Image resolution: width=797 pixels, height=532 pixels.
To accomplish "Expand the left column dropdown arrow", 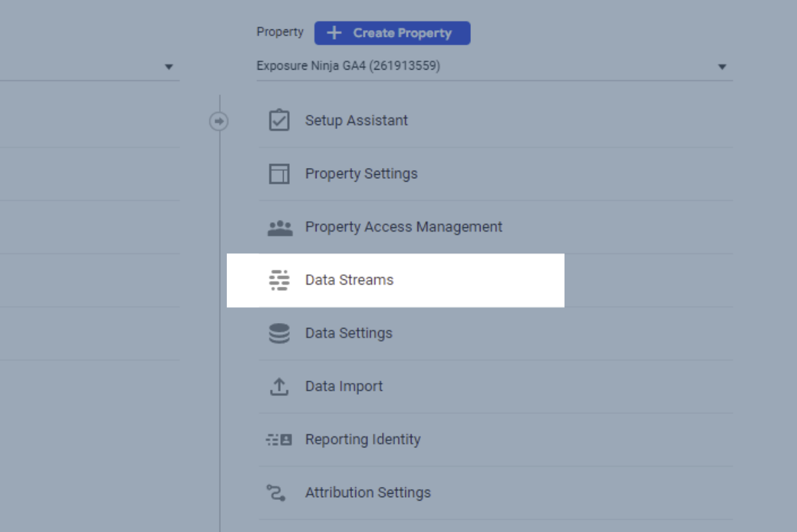I will click(169, 67).
